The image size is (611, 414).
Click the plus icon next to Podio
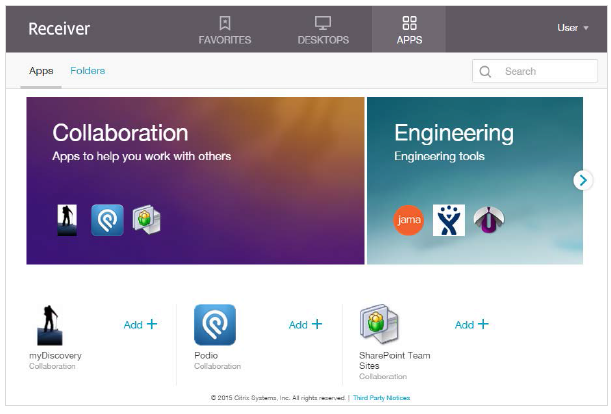pos(317,324)
